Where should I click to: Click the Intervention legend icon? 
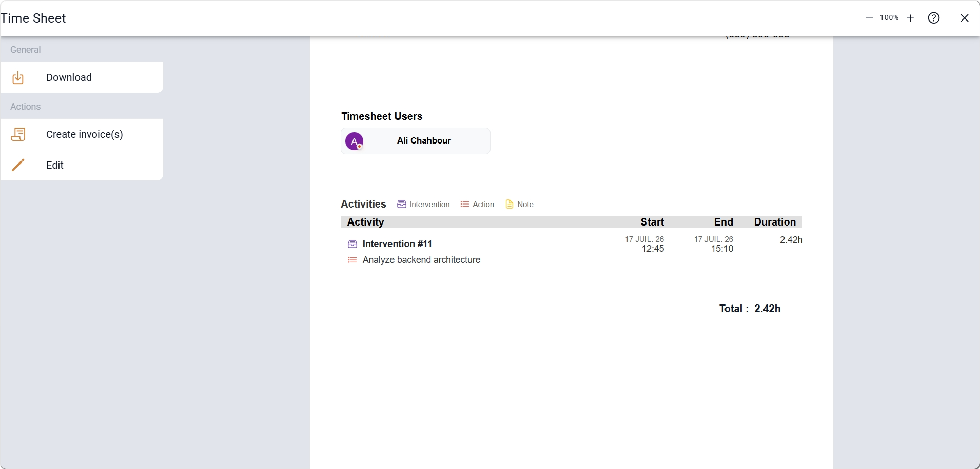402,204
